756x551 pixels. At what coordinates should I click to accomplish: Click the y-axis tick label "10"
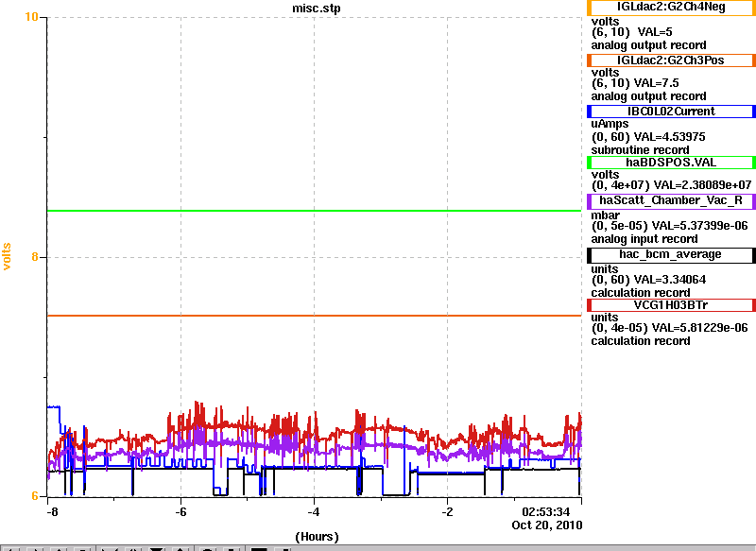(31, 17)
